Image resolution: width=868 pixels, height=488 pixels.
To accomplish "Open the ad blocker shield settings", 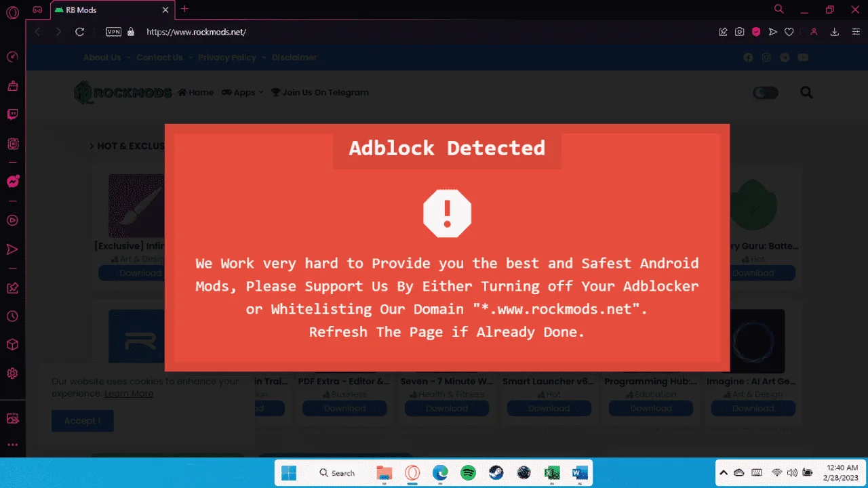I will tap(755, 32).
